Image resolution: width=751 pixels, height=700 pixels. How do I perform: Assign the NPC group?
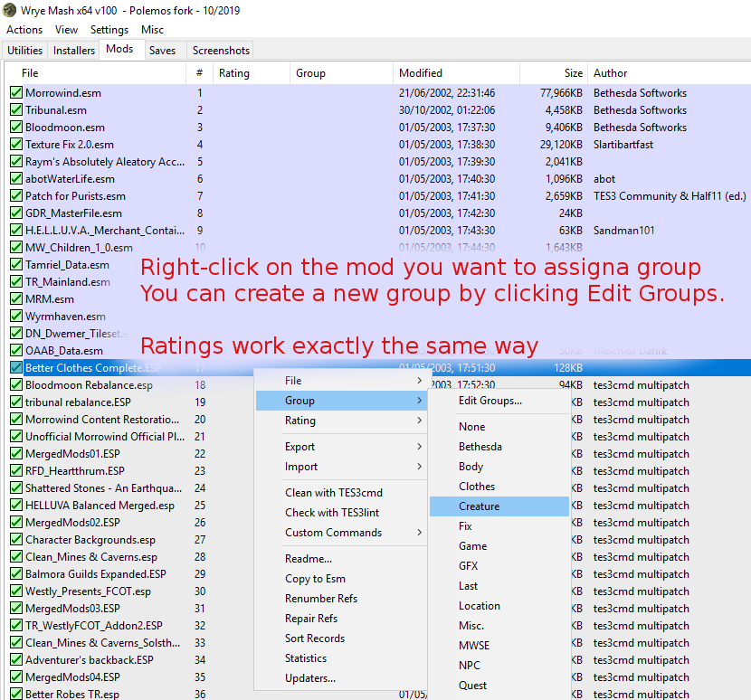pos(499,665)
